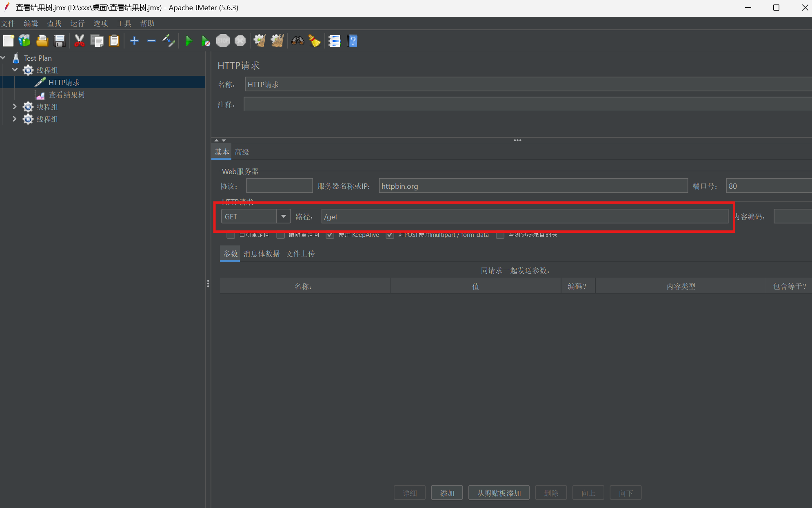
Task: Open the 运行 menu
Action: click(77, 23)
